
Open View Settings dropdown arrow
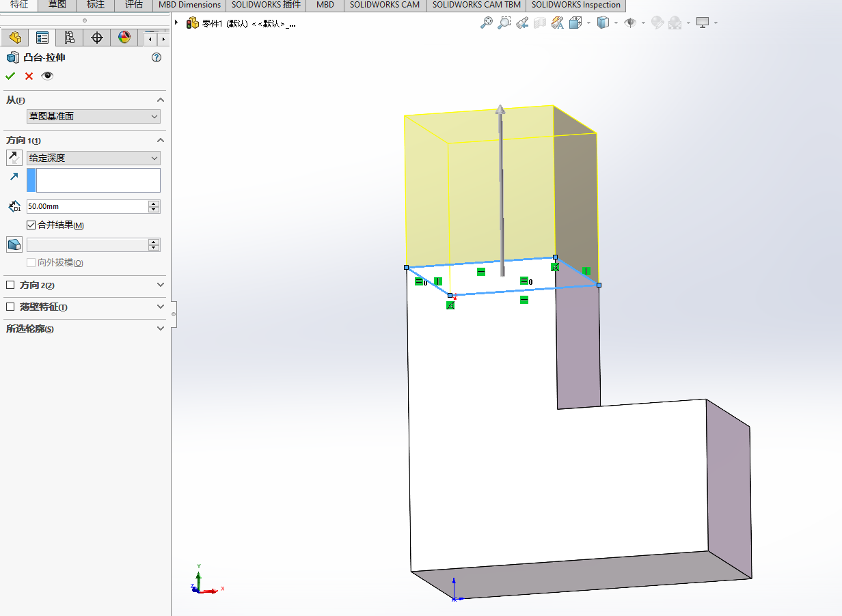pos(716,23)
